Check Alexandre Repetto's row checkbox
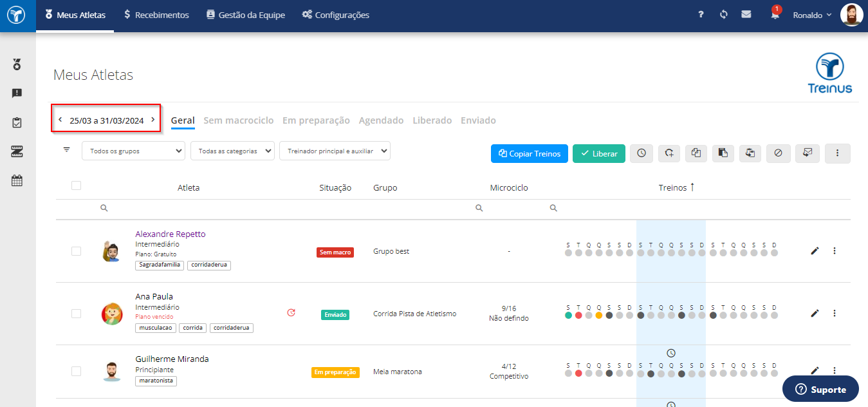Image resolution: width=868 pixels, height=407 pixels. pyautogui.click(x=76, y=251)
